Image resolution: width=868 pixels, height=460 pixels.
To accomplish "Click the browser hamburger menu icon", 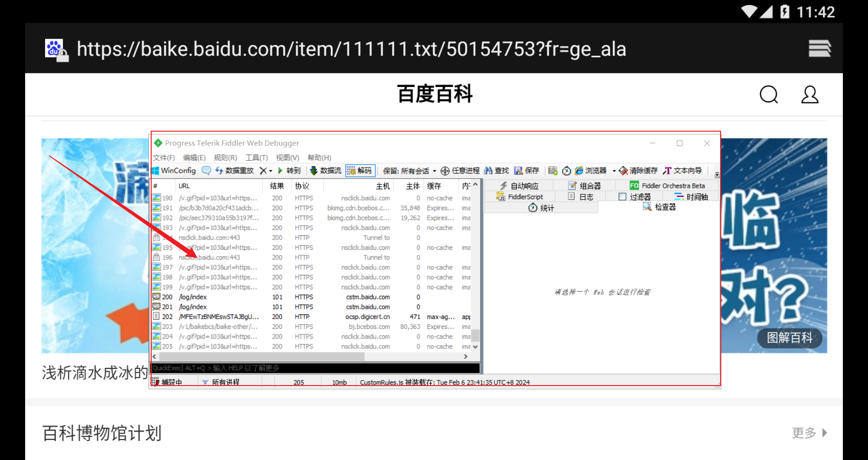I will coord(820,48).
